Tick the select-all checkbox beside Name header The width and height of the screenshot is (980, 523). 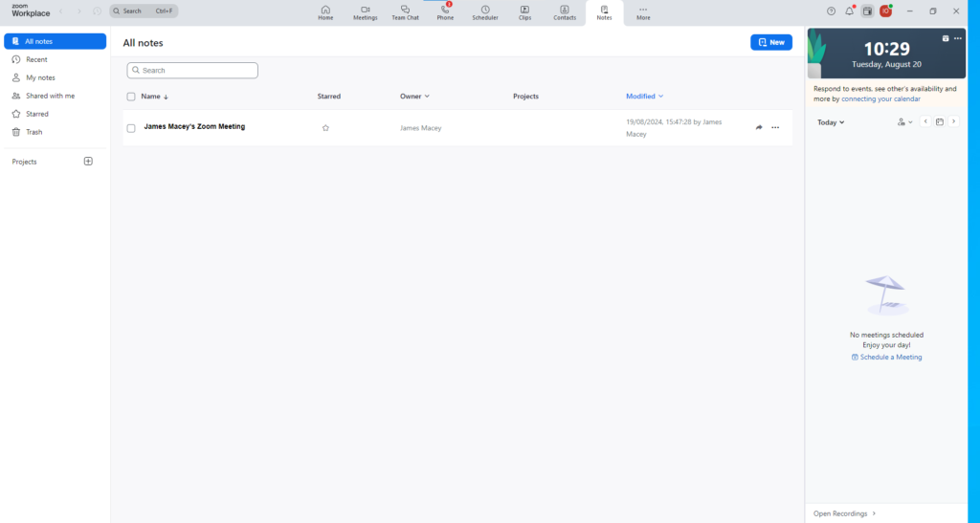(x=131, y=97)
